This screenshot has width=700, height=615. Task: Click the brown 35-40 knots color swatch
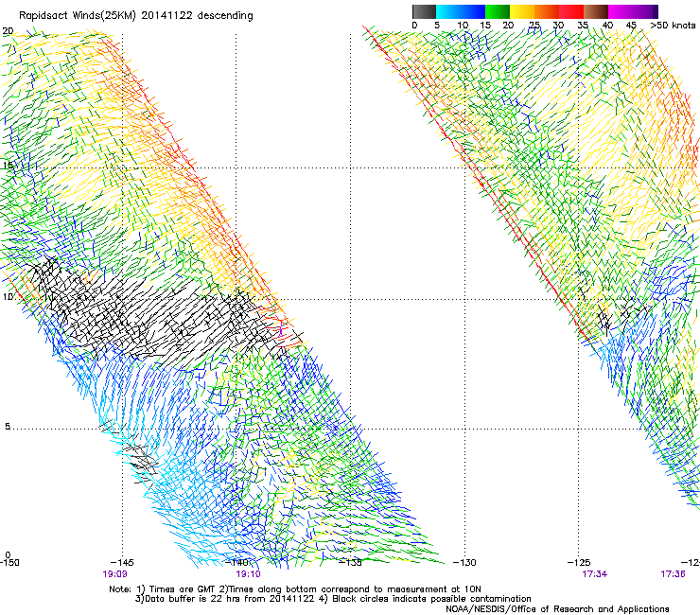coord(596,11)
